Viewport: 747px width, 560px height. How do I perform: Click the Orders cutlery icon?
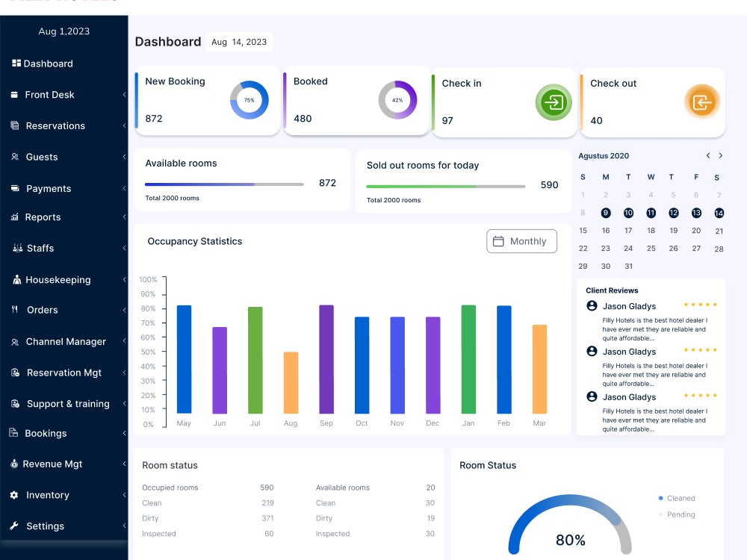tap(15, 310)
